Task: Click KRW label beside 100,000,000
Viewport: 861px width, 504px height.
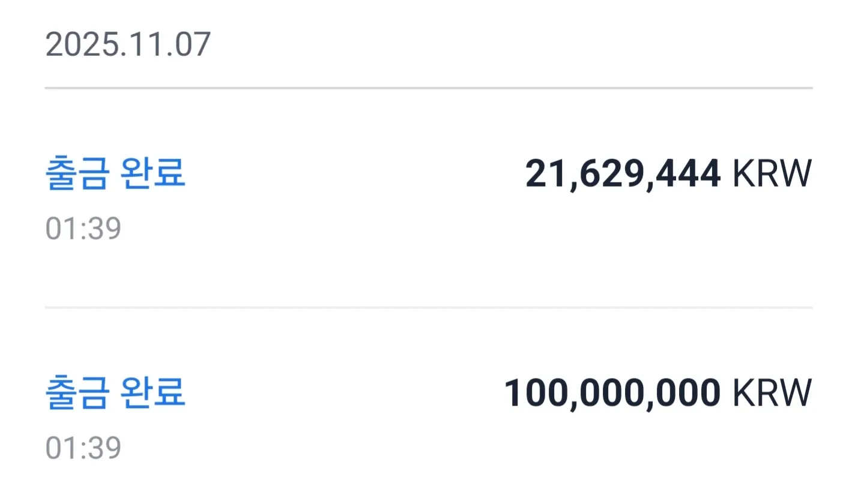Action: click(x=772, y=393)
